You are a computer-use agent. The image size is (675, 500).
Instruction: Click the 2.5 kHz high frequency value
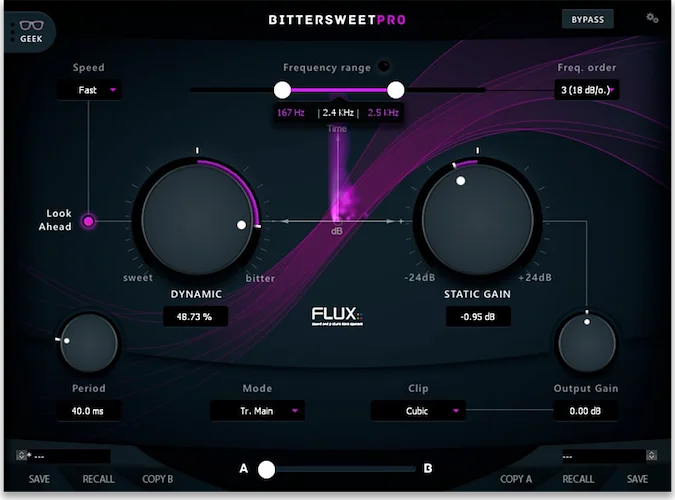(383, 113)
